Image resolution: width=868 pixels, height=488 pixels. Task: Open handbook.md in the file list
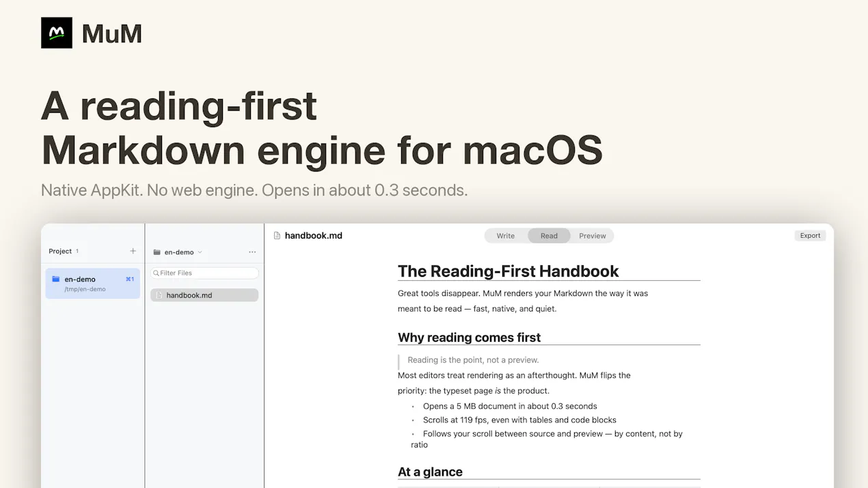click(x=204, y=295)
